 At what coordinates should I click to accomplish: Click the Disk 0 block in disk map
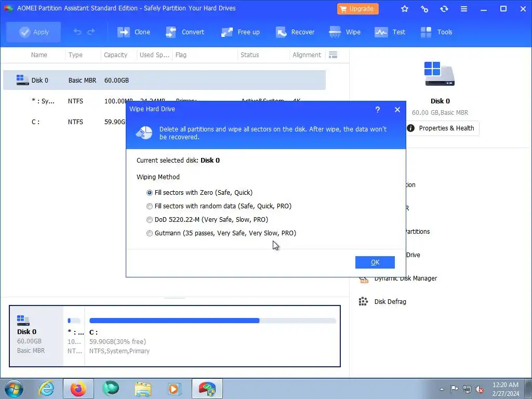click(x=36, y=336)
